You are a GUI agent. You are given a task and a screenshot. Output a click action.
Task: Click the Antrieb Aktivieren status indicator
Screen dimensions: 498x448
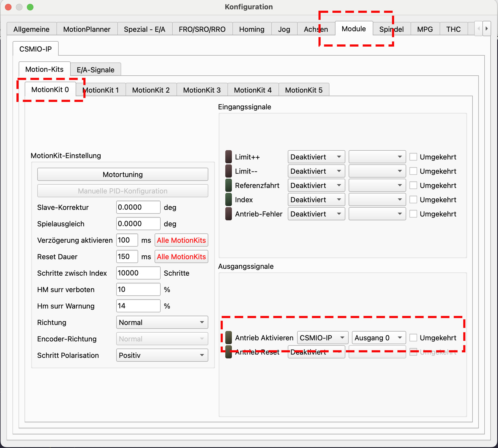tap(228, 338)
